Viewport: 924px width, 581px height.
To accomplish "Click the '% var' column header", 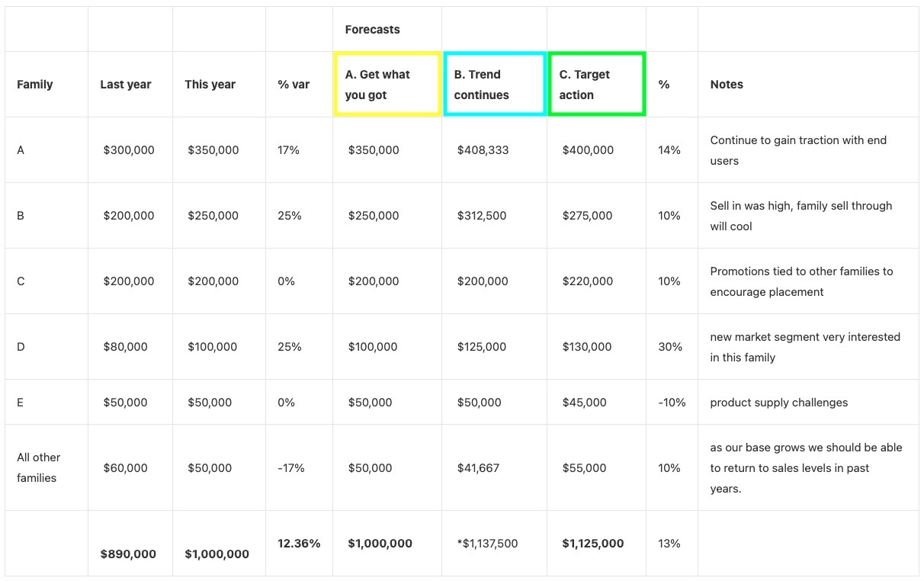I will coord(294,85).
